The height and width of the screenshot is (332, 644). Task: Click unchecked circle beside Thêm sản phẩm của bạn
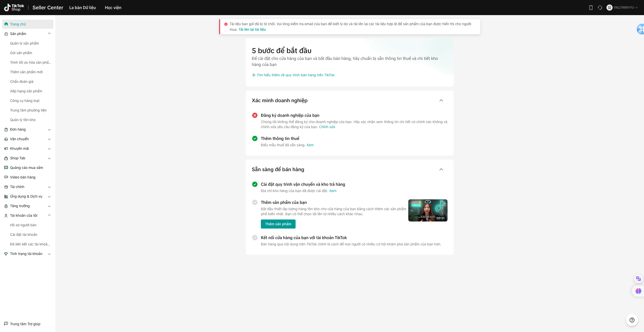[255, 202]
